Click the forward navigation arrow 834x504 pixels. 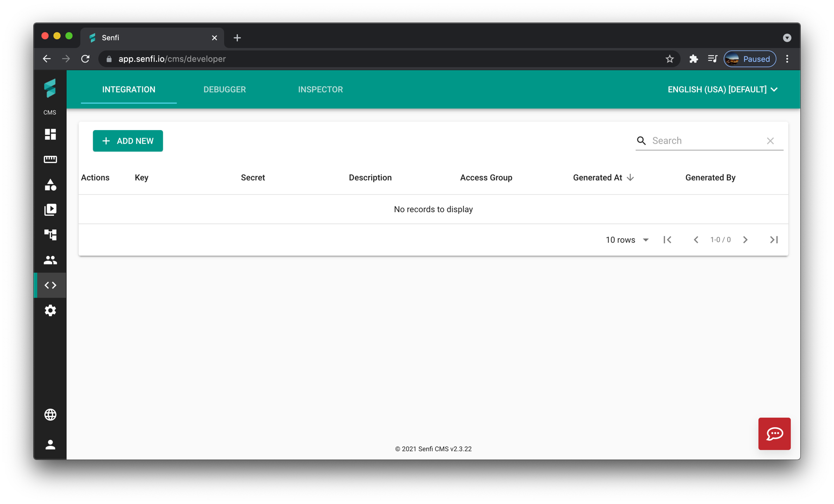pos(66,59)
